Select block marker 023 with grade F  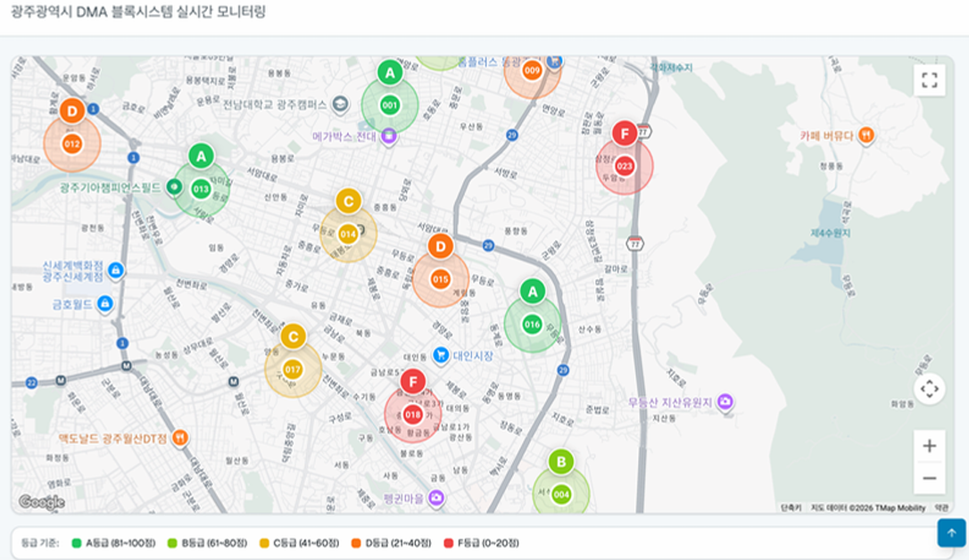coord(625,166)
